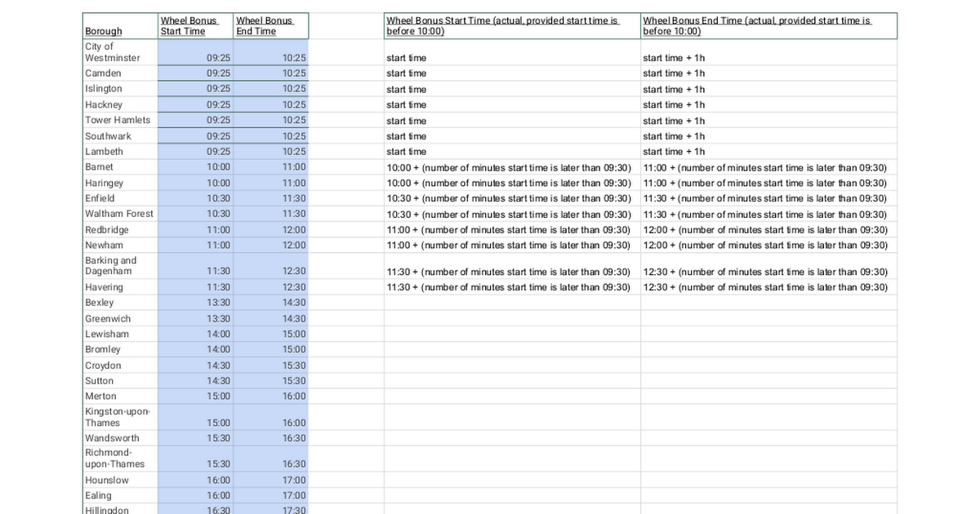The image size is (980, 514).
Task: Click Ealing's 17:00 end time cell
Action: pos(270,495)
